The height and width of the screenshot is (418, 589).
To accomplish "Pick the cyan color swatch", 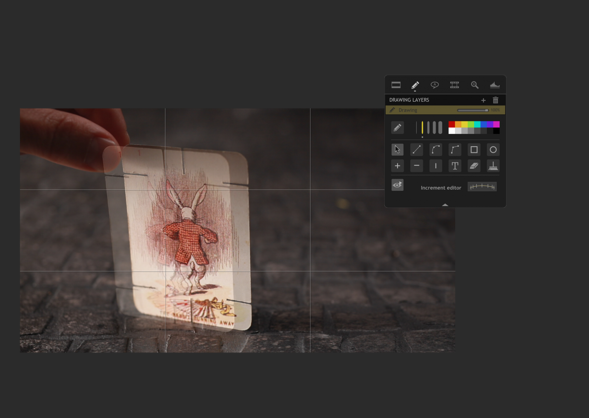I will pyautogui.click(x=477, y=124).
